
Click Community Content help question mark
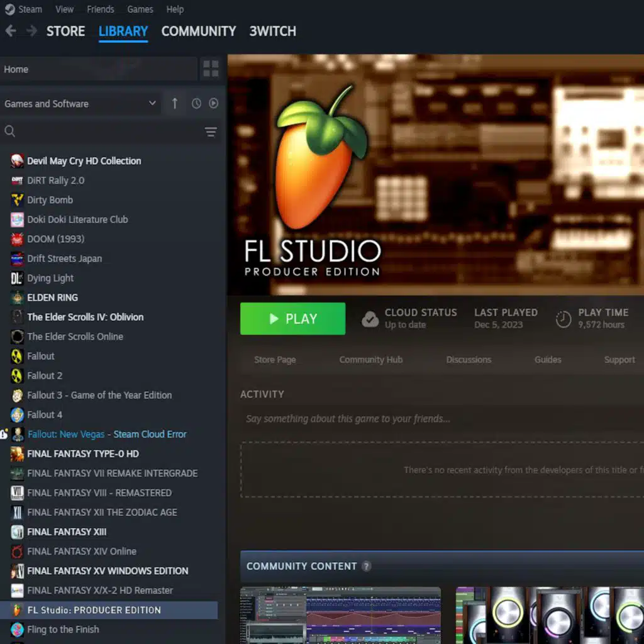[367, 566]
